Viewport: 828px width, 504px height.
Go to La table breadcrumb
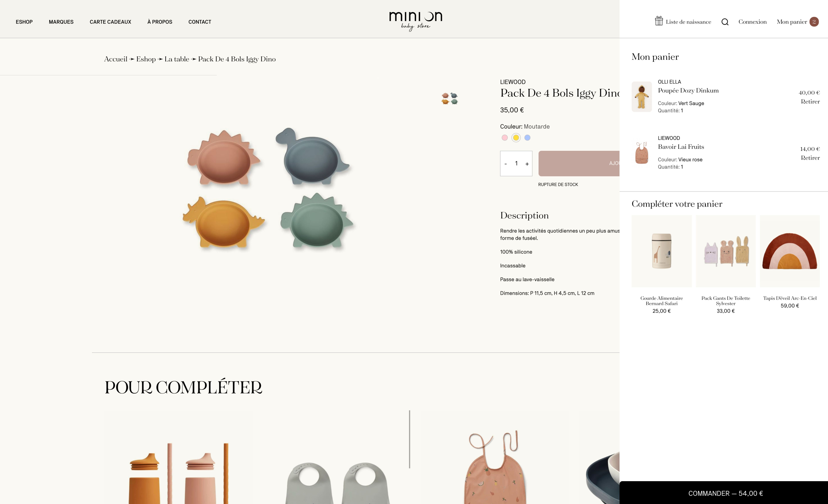click(177, 59)
